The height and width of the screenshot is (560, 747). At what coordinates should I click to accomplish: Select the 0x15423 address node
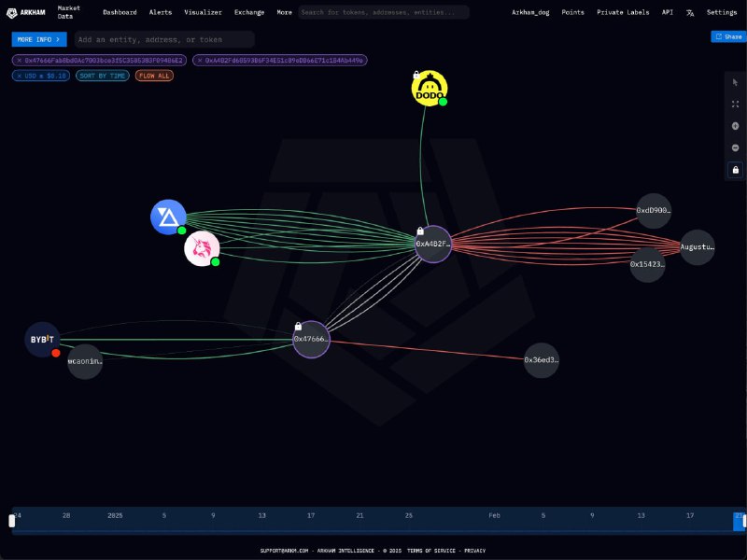pos(647,264)
